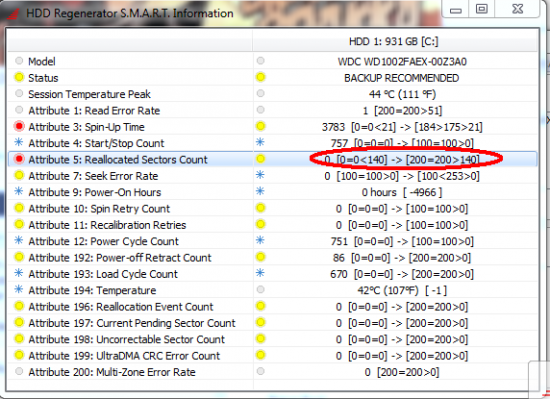Click the blue asterisk next to the 670 load cycle value
550x399 pixels.
point(260,273)
